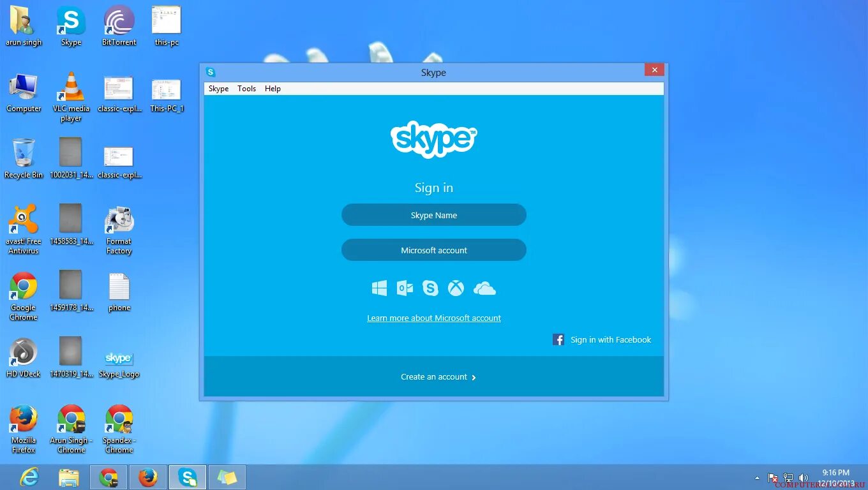Click the Facebook logo icon
Image resolution: width=868 pixels, height=490 pixels.
pos(558,339)
